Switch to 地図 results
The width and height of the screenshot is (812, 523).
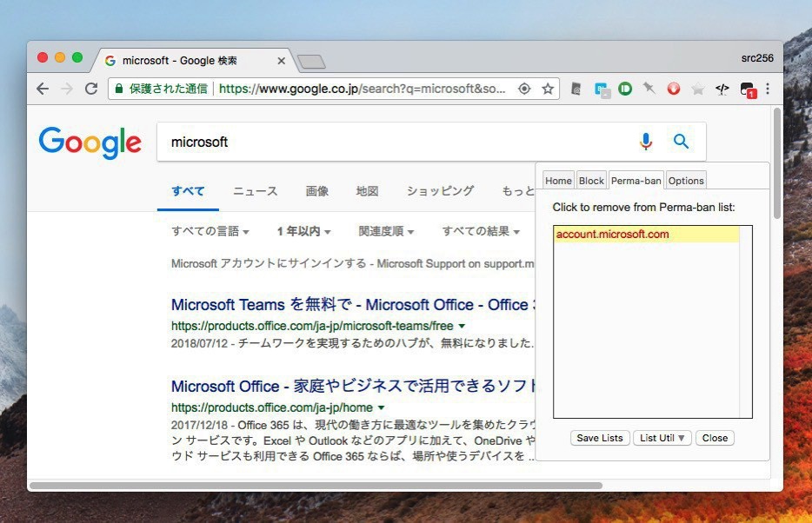click(367, 191)
